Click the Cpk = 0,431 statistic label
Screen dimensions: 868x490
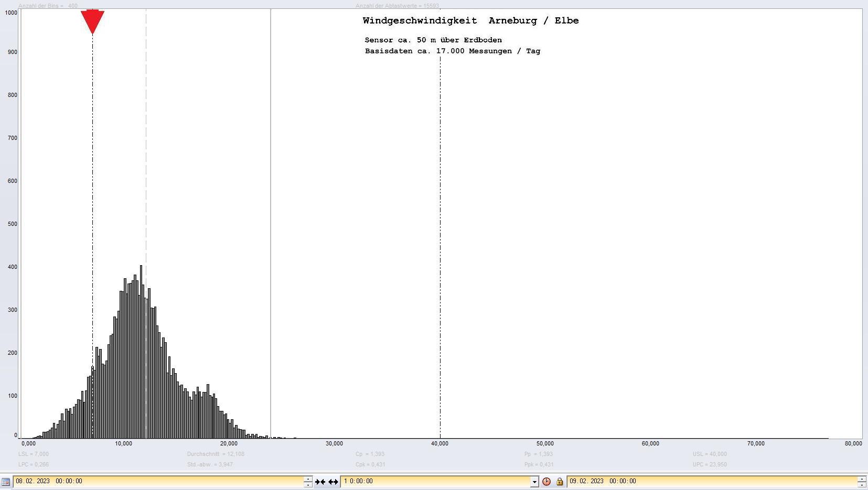(x=370, y=464)
